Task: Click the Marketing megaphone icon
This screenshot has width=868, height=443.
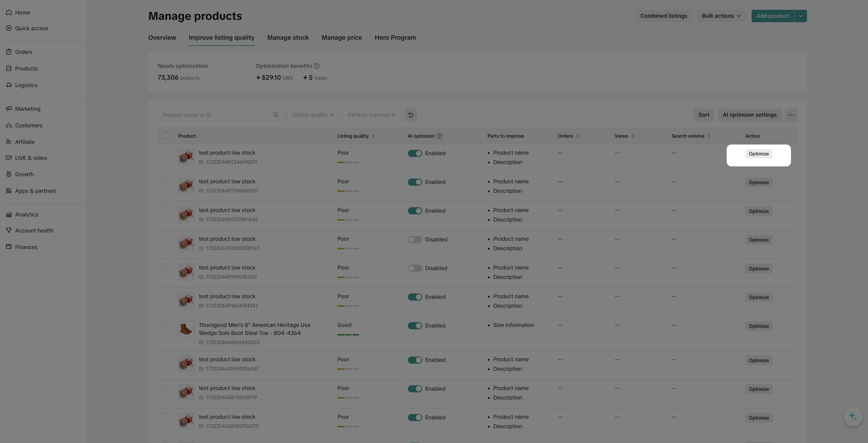Action: [9, 108]
